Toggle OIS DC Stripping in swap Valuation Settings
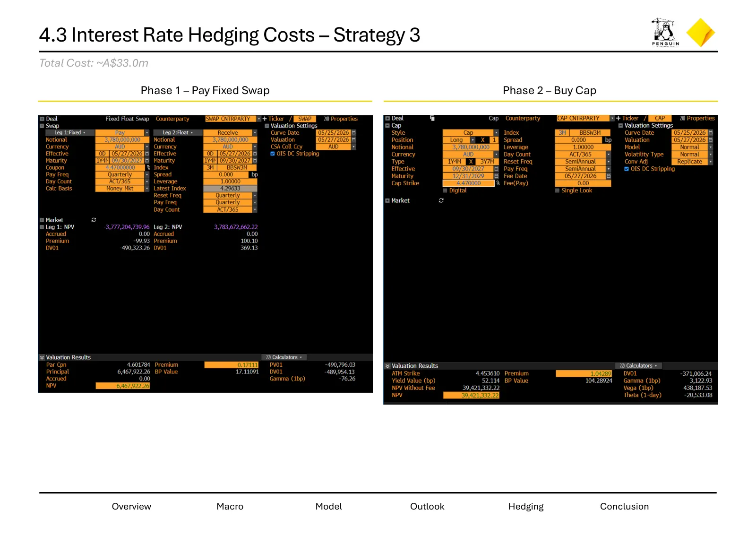This screenshot has width=756, height=536. coord(273,154)
